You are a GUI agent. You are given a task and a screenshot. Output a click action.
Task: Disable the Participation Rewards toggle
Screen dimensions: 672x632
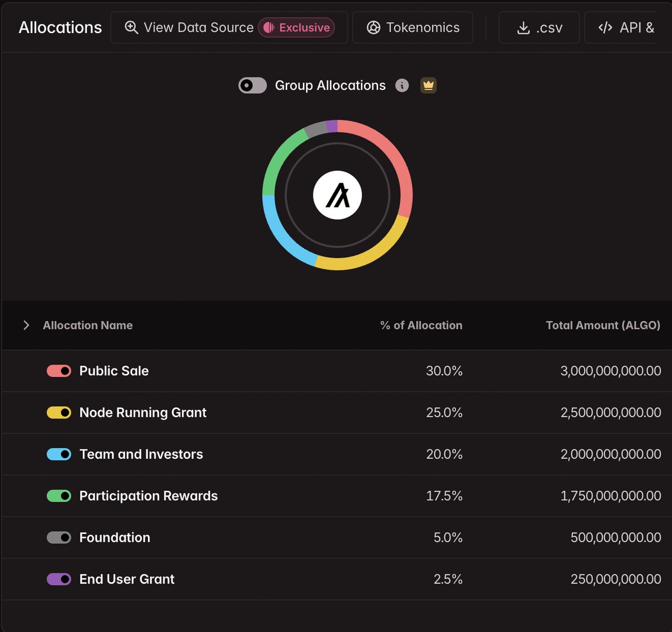point(59,496)
